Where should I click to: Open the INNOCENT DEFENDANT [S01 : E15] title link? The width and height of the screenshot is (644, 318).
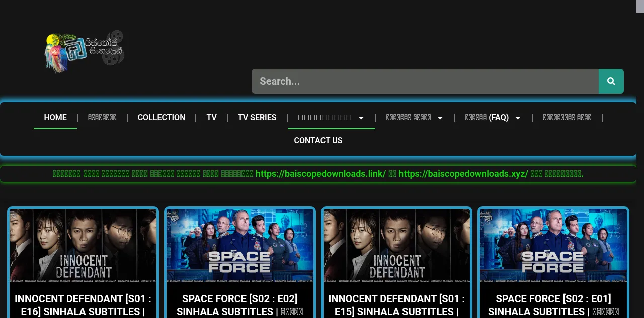396,305
